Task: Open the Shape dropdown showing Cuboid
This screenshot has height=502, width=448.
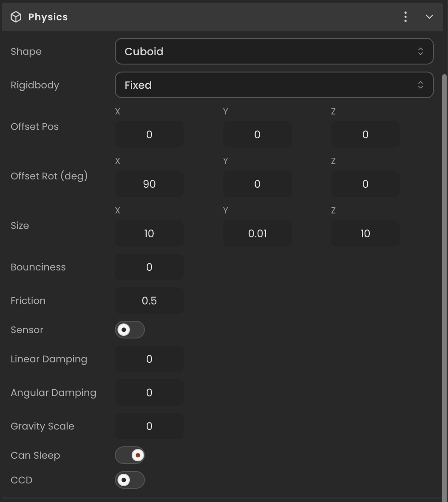Action: (274, 51)
